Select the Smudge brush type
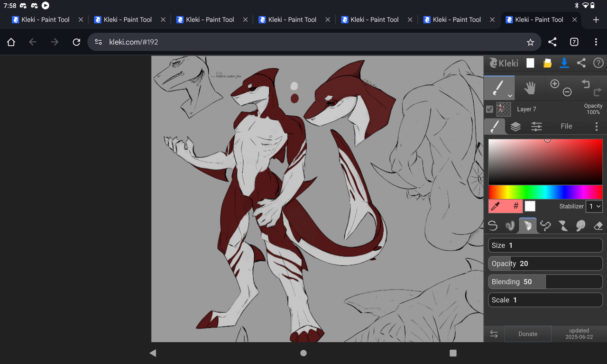The width and height of the screenshot is (607, 364). pyautogui.click(x=580, y=226)
